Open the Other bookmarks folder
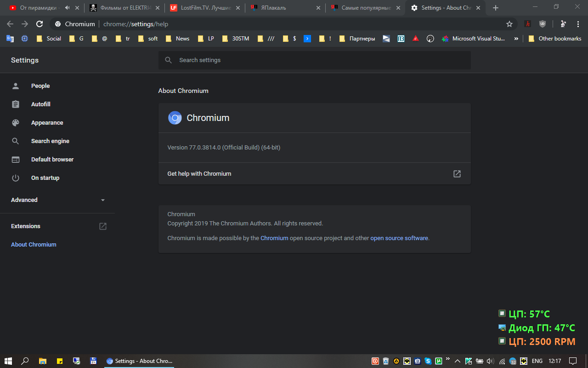588x368 pixels. point(555,39)
